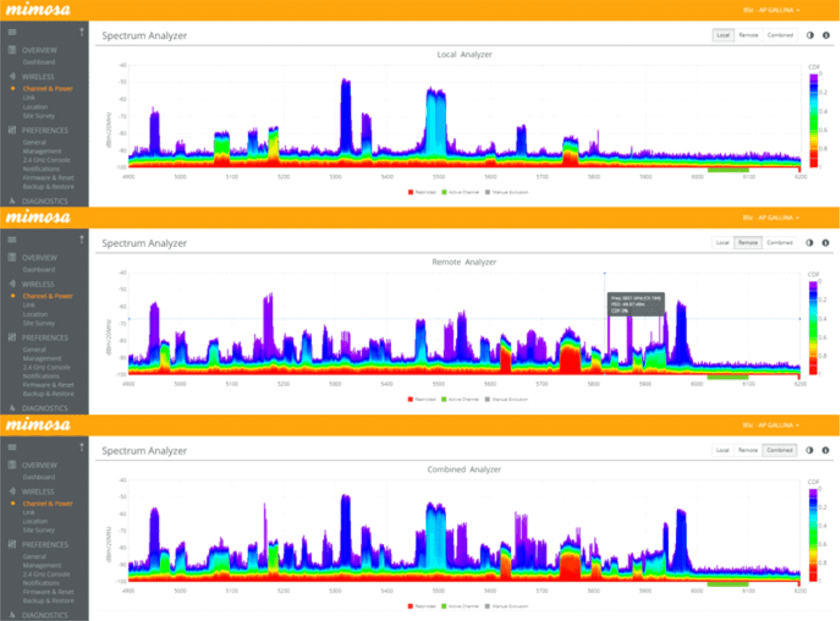This screenshot has width=840, height=621.
Task: Select the Combined view toggle in the middle panel
Action: point(779,243)
